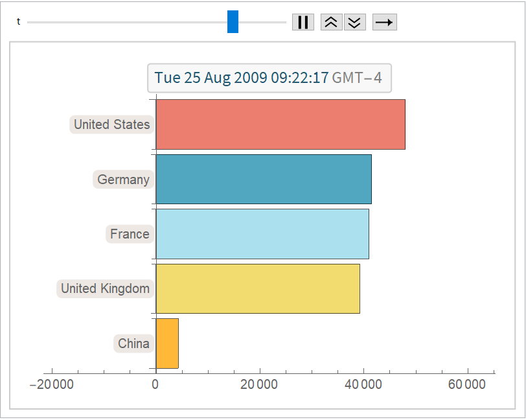Select the teal Germany bar
Image resolution: width=526 pixels, height=420 pixels.
tap(263, 180)
